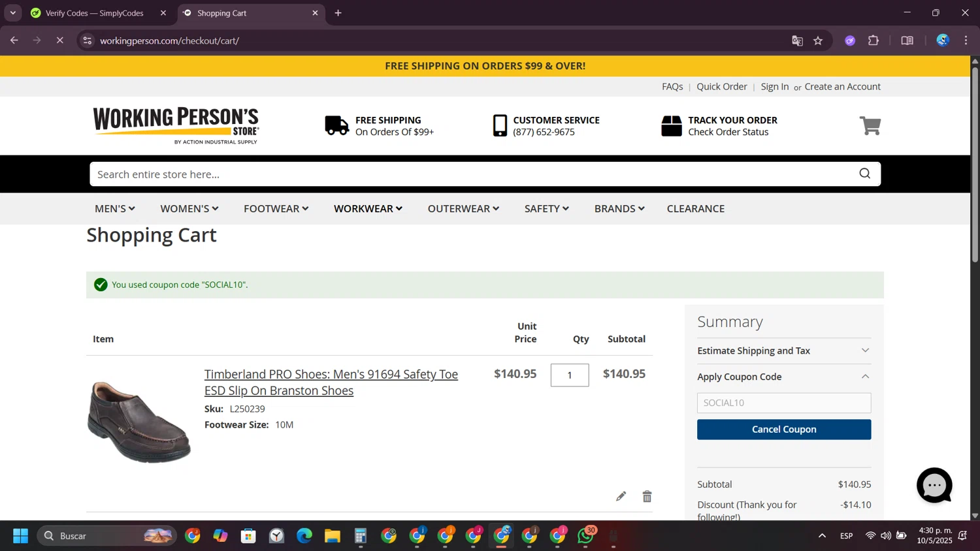
Task: Click the SOCIAL10 coupon code field
Action: pos(784,403)
